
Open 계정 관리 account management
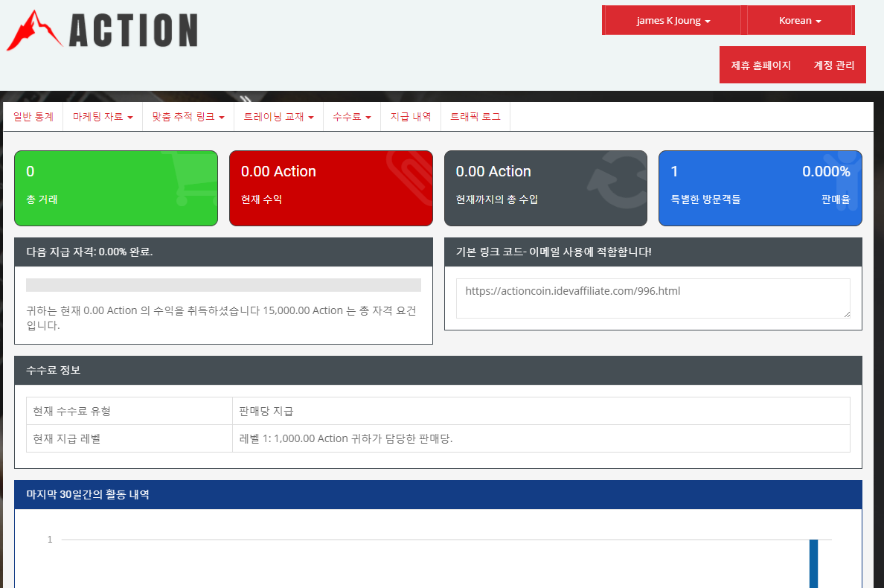[x=834, y=65]
